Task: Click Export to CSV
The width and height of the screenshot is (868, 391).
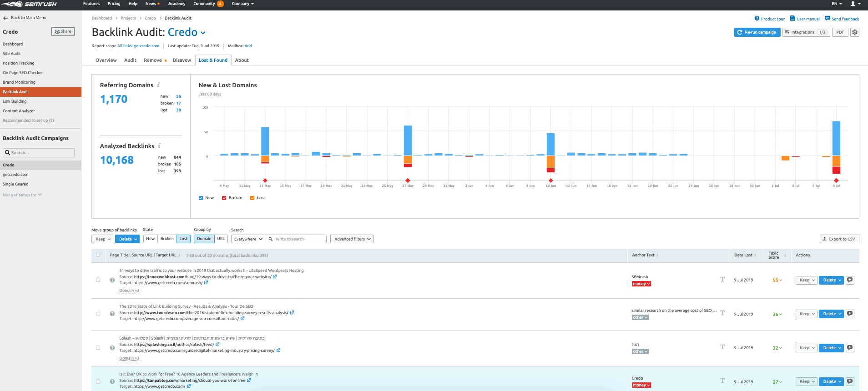Action: 839,239
